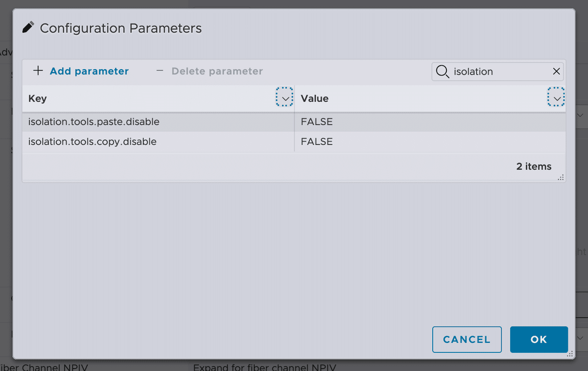Click the resize grip at the table's bottom-right corner
The height and width of the screenshot is (371, 588).
(x=561, y=178)
